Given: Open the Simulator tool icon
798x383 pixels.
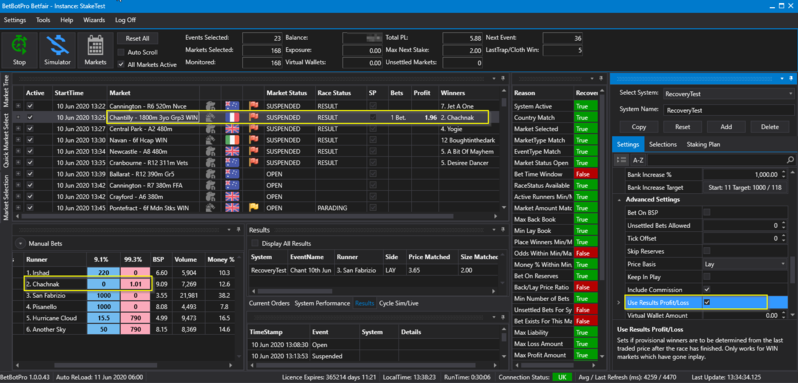Looking at the screenshot, I should point(58,50).
